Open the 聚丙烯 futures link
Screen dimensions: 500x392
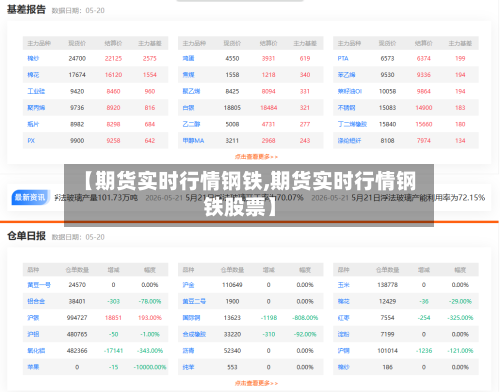click(x=36, y=108)
